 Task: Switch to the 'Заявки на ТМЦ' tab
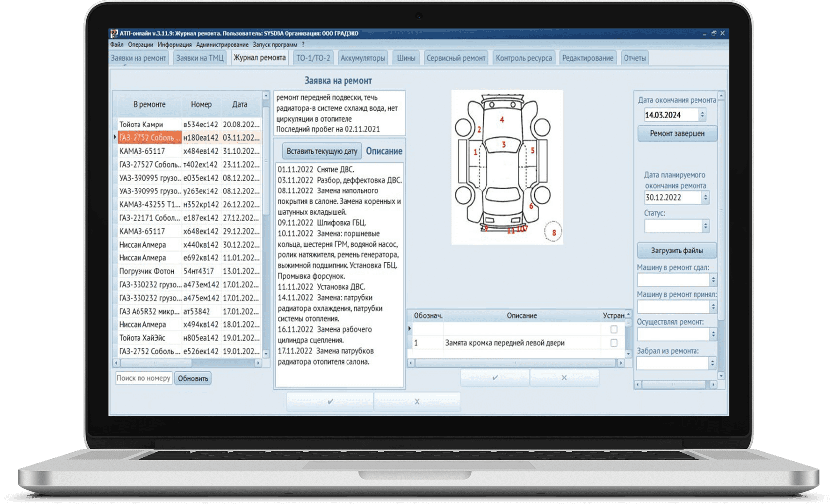200,58
